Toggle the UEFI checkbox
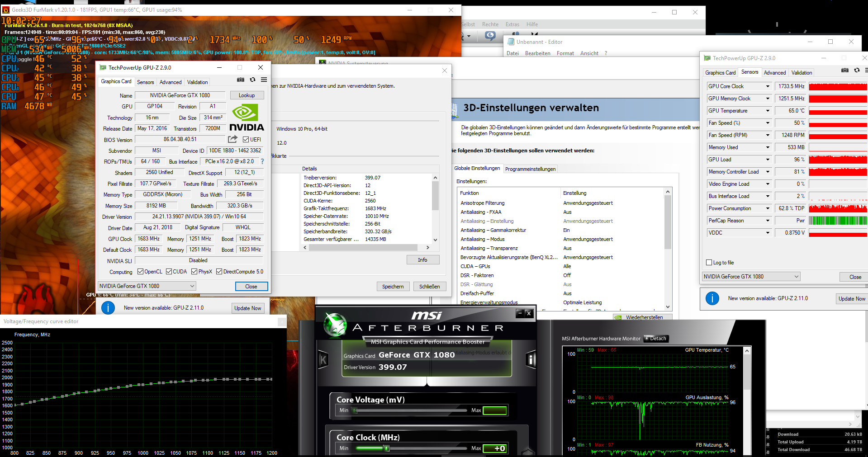Image resolution: width=868 pixels, height=457 pixels. (246, 139)
